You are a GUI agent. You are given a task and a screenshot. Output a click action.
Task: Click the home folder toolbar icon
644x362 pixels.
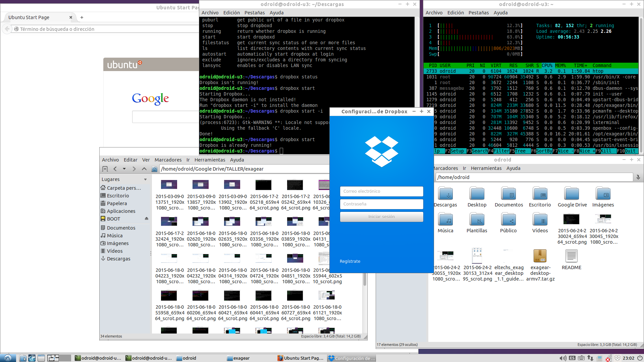click(x=154, y=169)
